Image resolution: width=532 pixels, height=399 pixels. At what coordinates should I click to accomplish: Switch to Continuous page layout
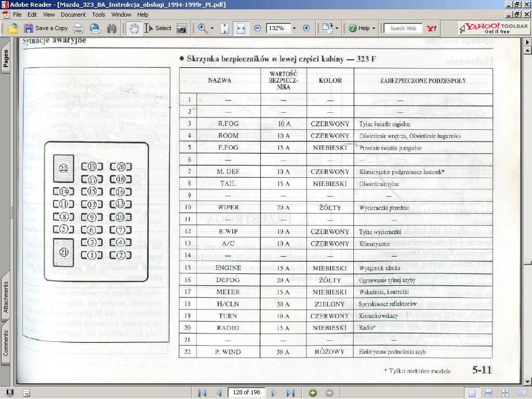pyautogui.click(x=489, y=393)
